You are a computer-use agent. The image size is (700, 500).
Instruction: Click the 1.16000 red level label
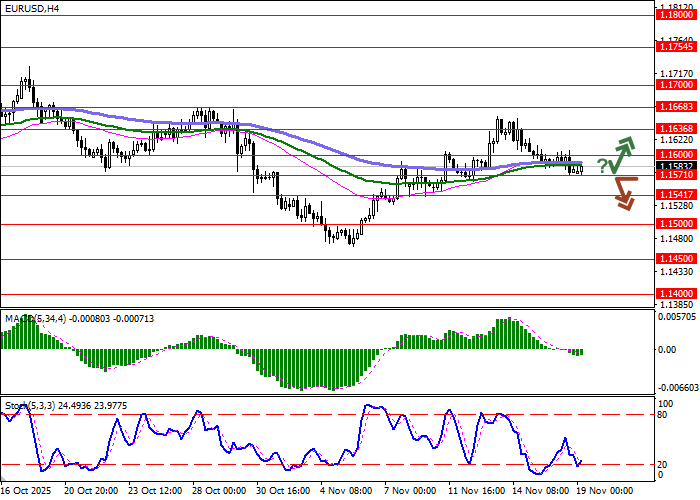[x=676, y=155]
